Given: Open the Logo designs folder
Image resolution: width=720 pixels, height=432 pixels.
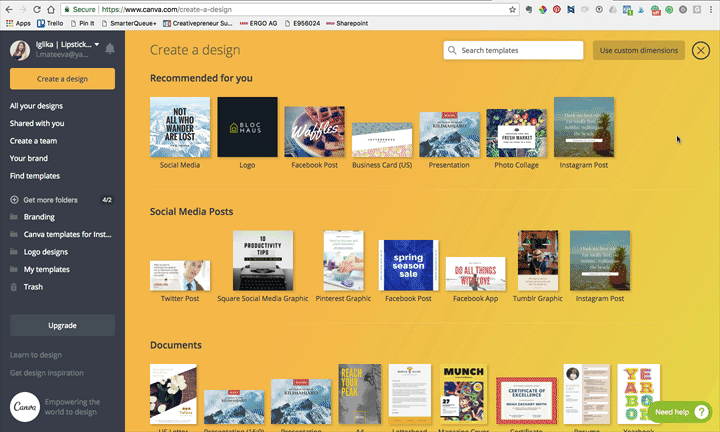Looking at the screenshot, I should 45,252.
